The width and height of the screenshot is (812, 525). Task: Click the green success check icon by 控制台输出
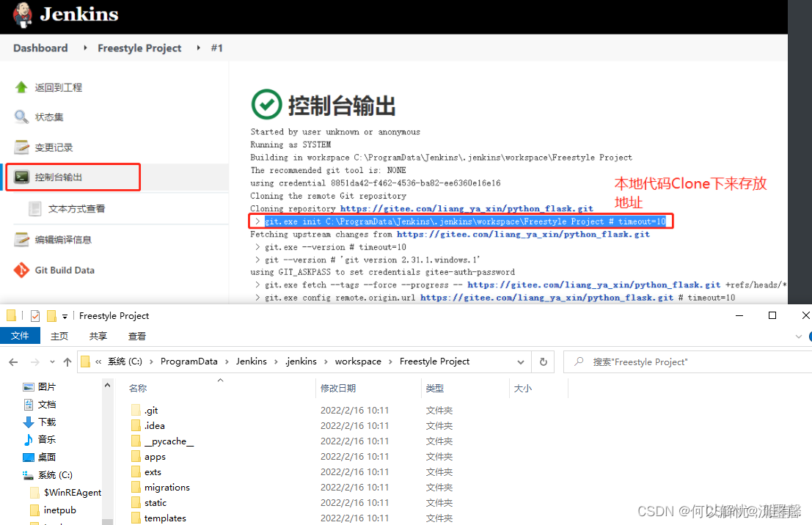[x=266, y=104]
